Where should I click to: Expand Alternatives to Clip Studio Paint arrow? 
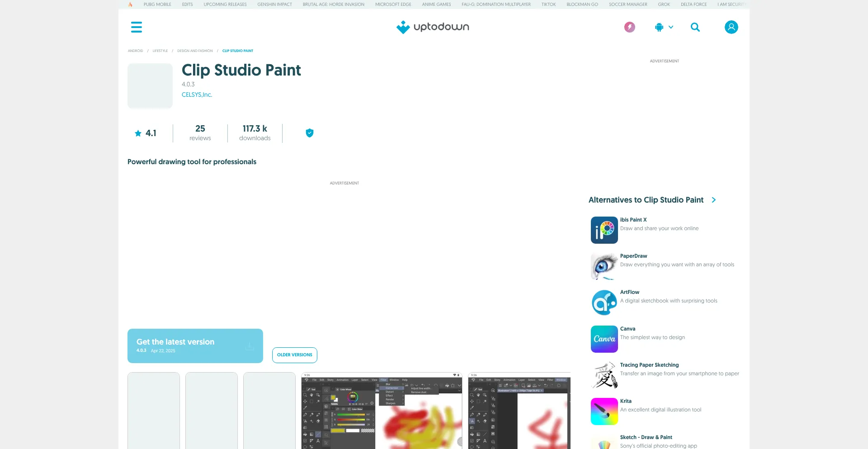point(714,200)
